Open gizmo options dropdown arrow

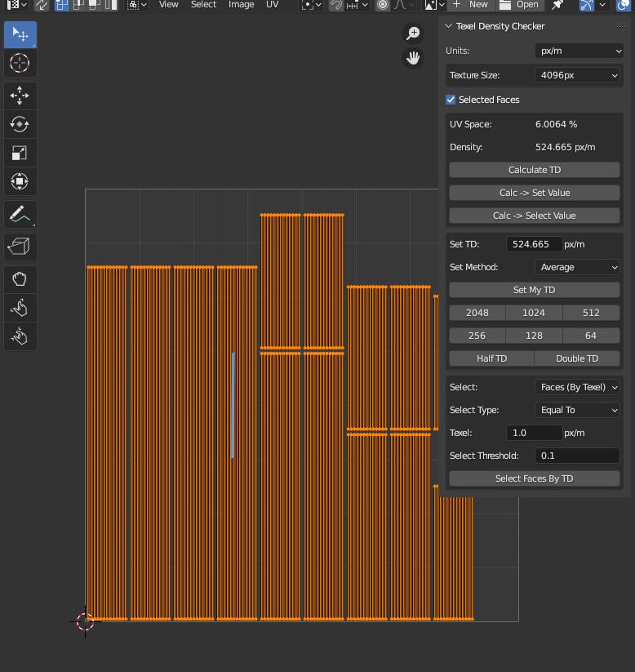(x=602, y=5)
